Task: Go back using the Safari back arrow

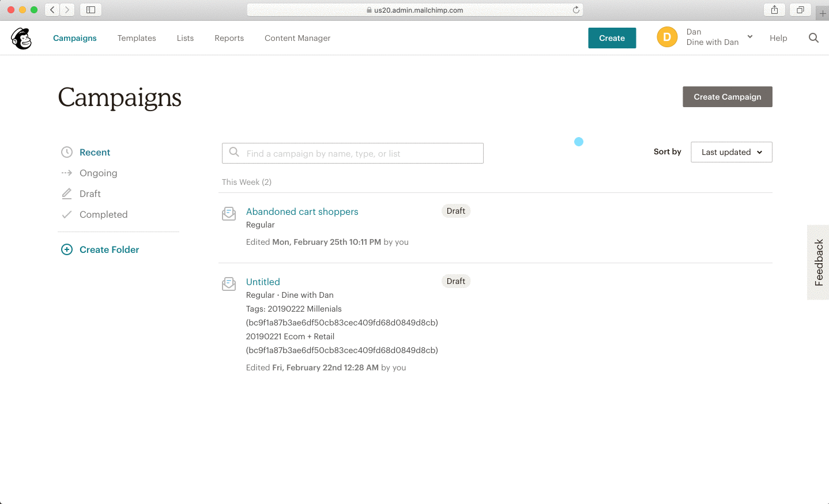Action: click(52, 10)
